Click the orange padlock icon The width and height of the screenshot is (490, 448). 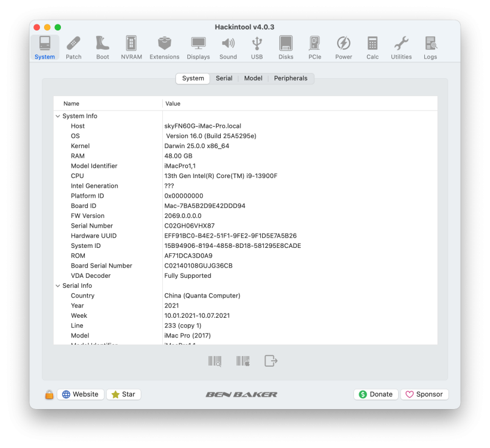[x=49, y=394]
